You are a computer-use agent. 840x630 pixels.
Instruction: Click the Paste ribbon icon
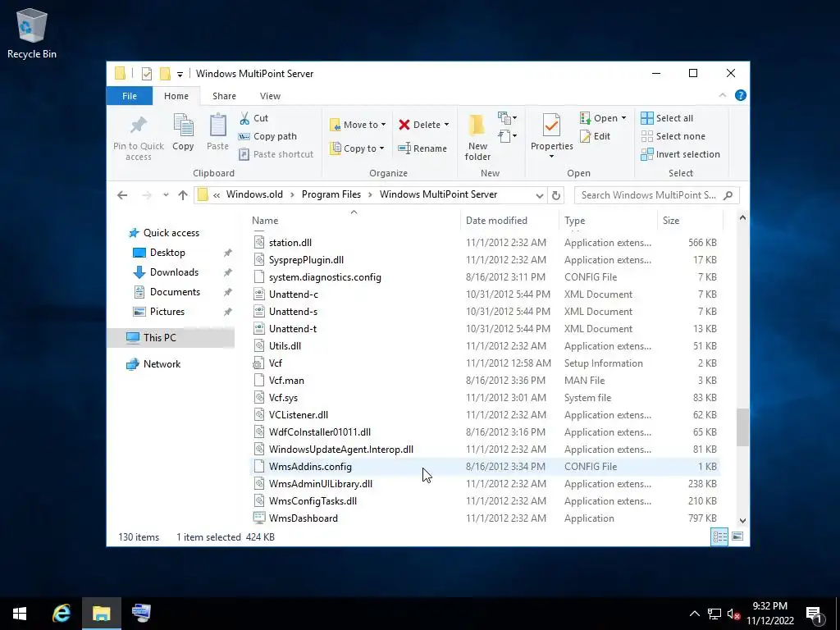click(217, 126)
